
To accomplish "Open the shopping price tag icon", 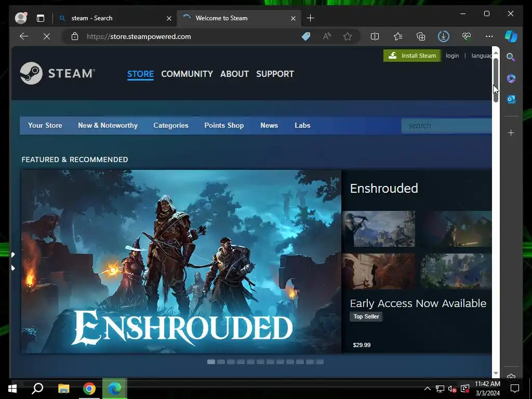I will [306, 36].
